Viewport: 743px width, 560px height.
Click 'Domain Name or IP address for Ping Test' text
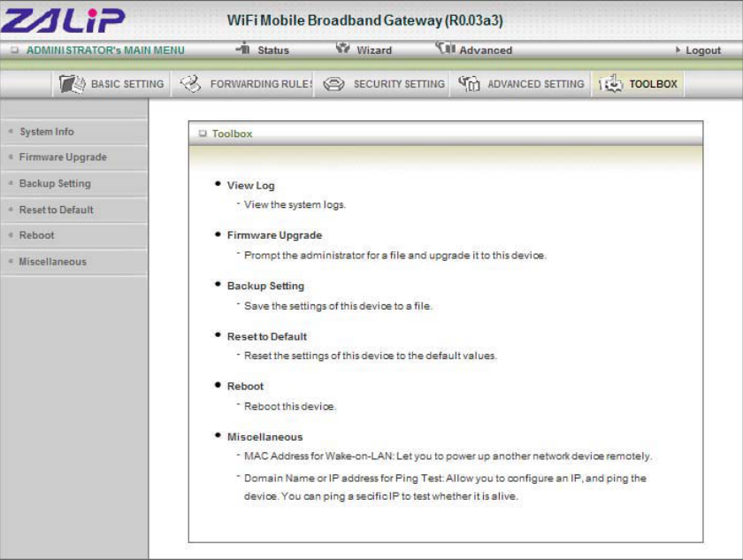coord(445,487)
